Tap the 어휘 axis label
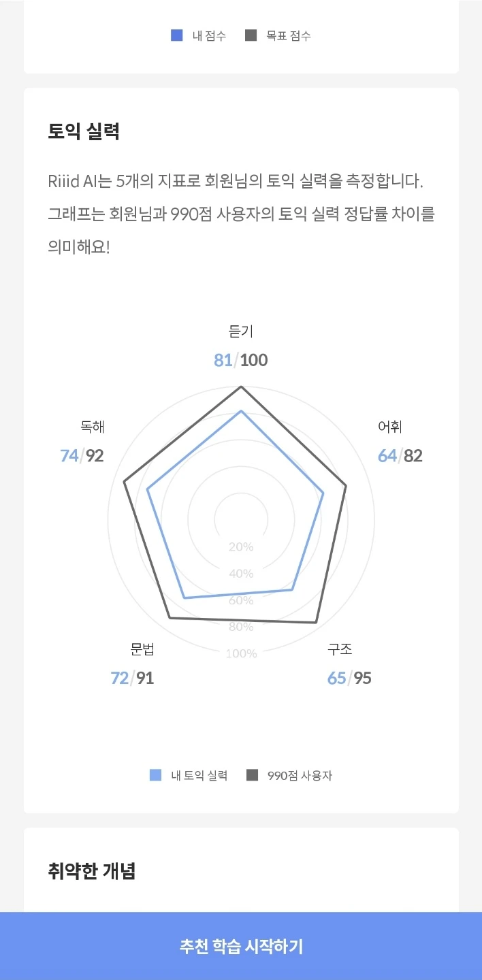Screen dimensions: 482x980 coord(390,427)
